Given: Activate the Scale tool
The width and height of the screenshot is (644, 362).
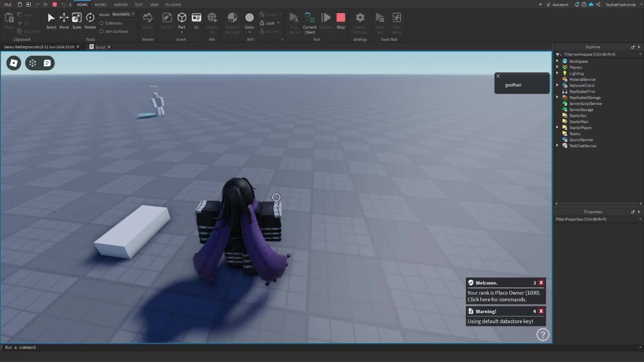Looking at the screenshot, I should [76, 21].
